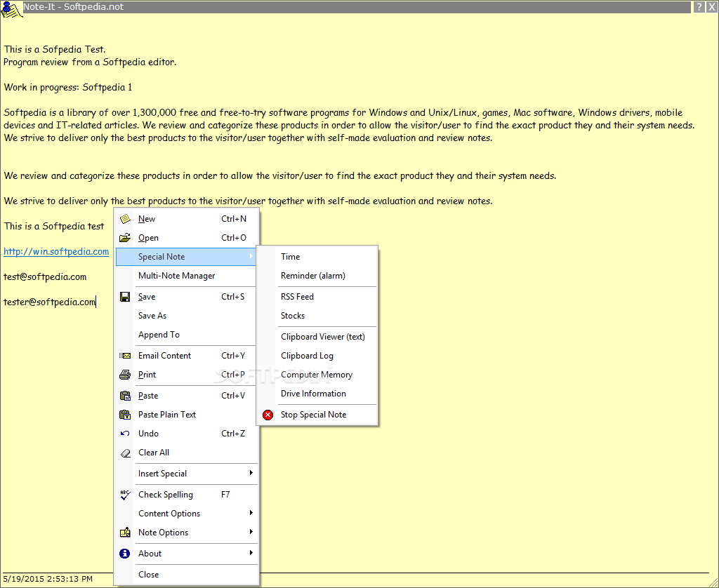Expand the About submenu arrow
Screen dimensions: 719x588
pyautogui.click(x=251, y=553)
